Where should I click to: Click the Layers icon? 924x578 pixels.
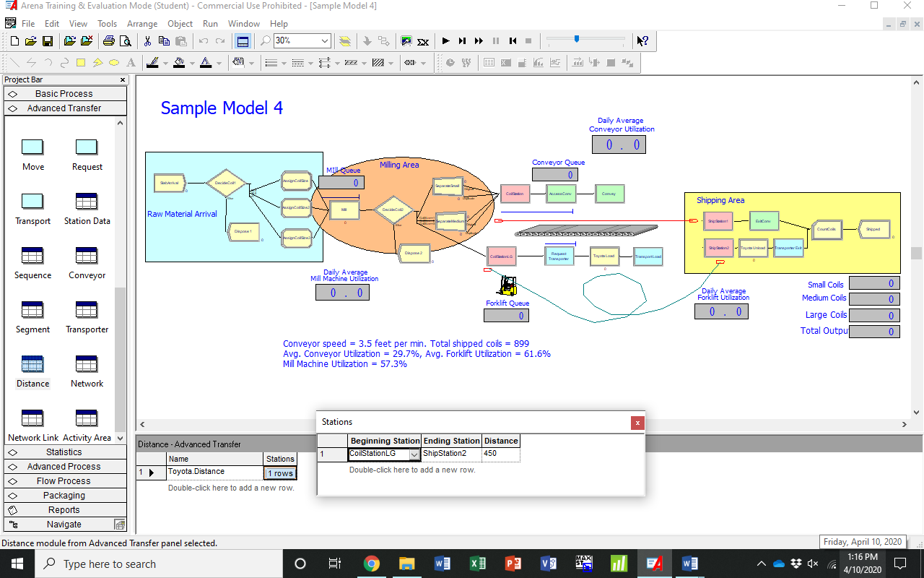click(345, 41)
